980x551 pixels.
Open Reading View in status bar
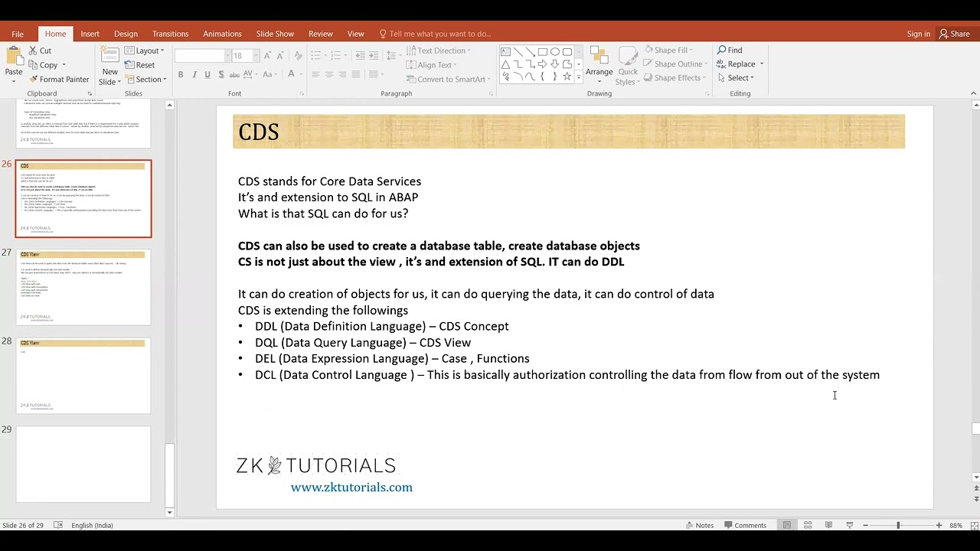point(828,525)
